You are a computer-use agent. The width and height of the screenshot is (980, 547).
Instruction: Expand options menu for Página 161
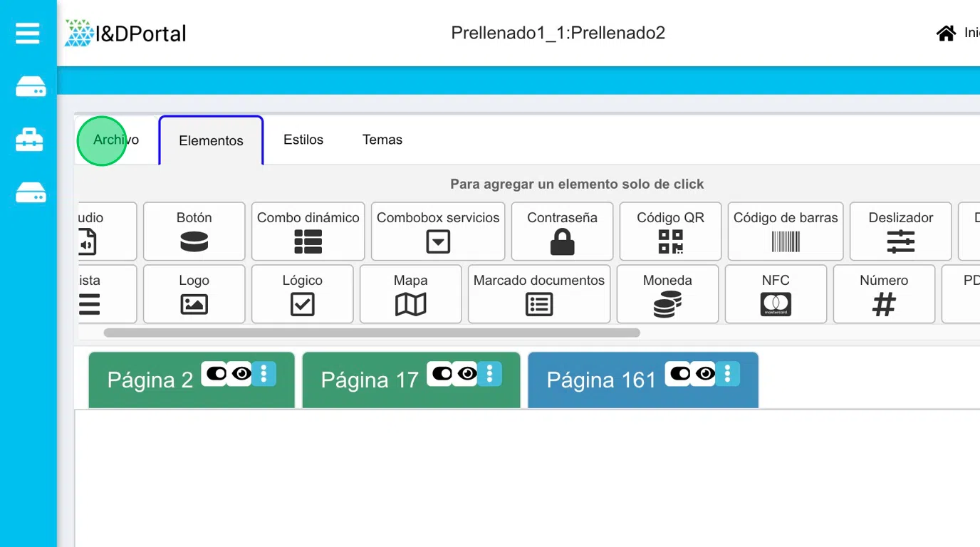(727, 373)
